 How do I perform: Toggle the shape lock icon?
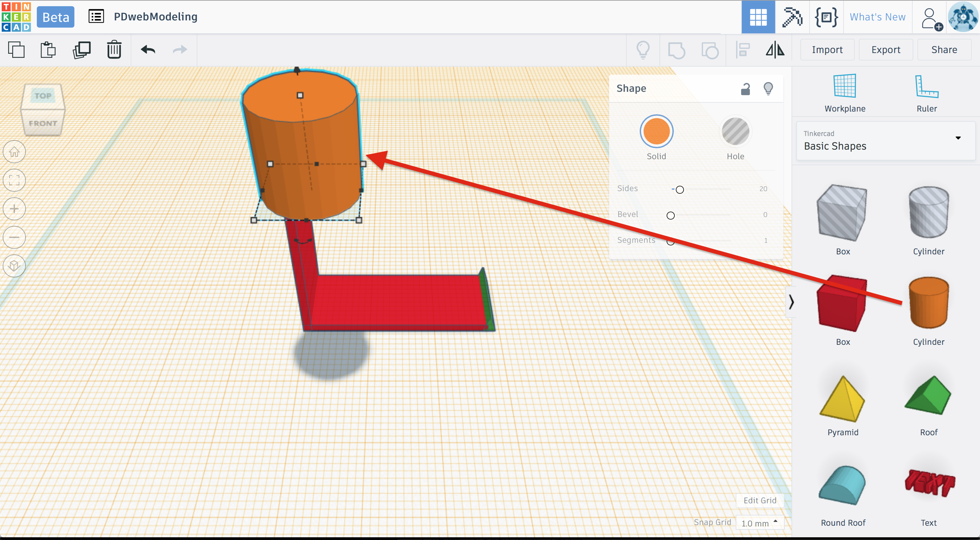pos(745,89)
